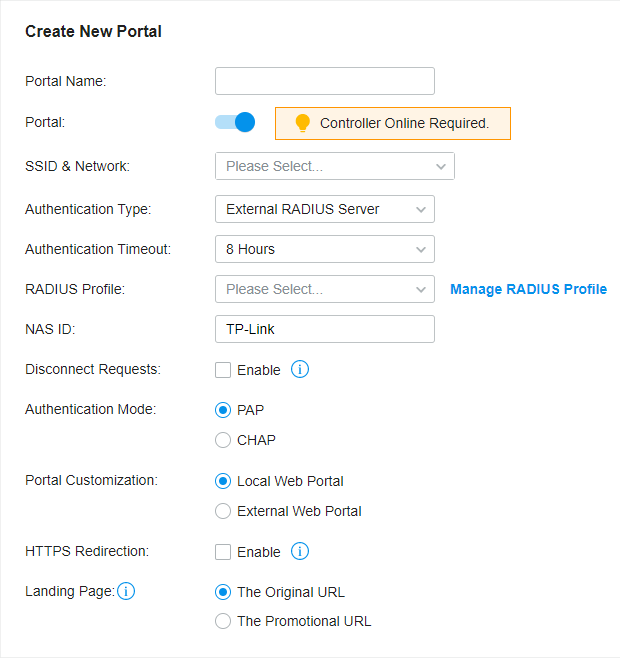This screenshot has width=620, height=658.
Task: Expand the Authentication Timeout dropdown
Action: point(325,249)
